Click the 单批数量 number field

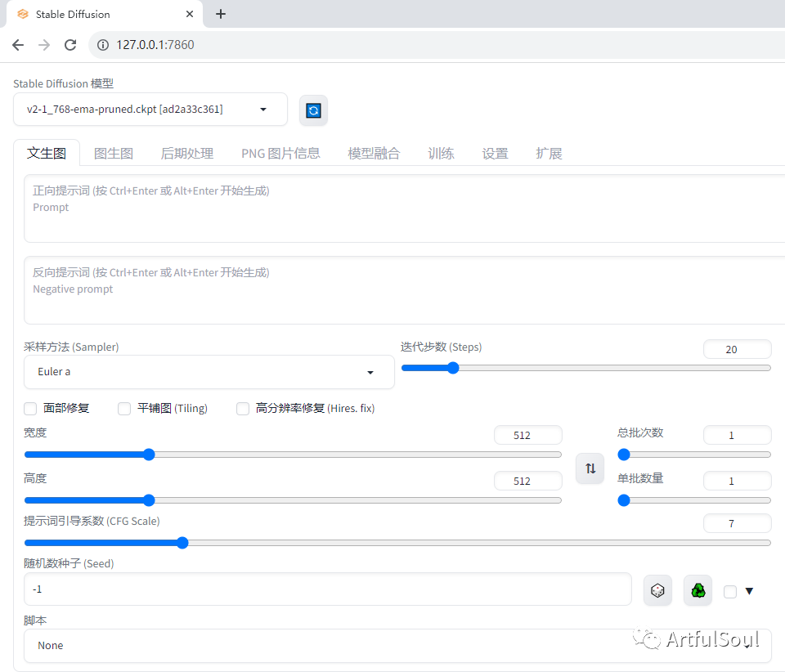point(738,481)
